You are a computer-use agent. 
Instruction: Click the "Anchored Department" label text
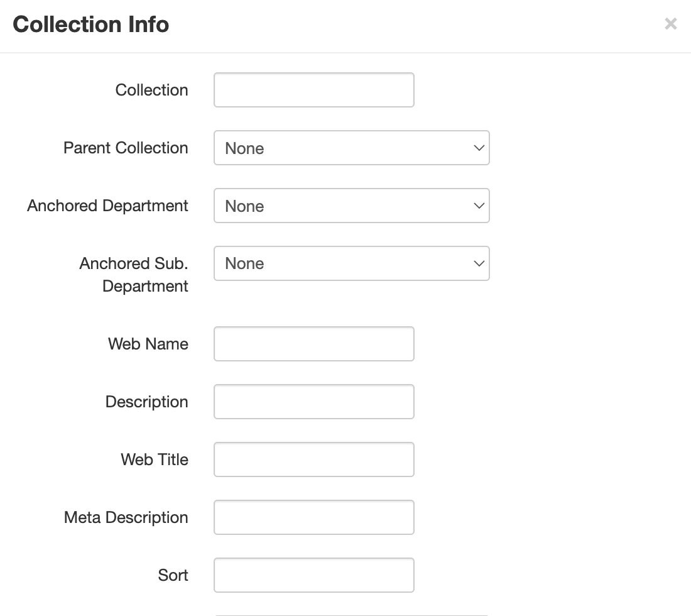pyautogui.click(x=107, y=206)
